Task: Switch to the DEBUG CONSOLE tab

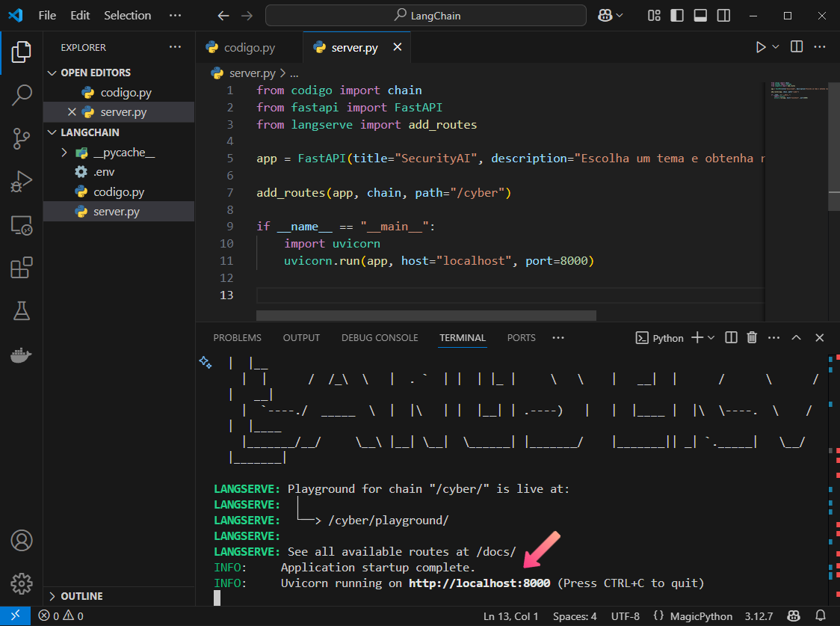Action: pos(380,337)
